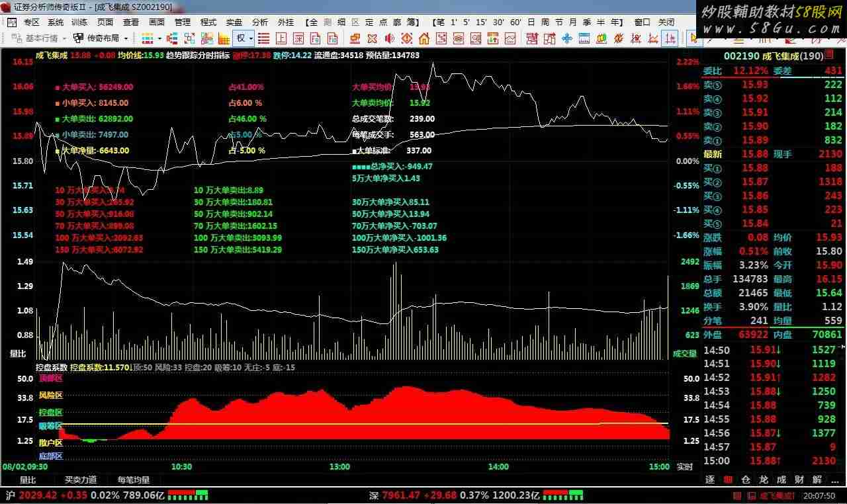Open the 管理 menu
847x504 pixels.
tap(183, 22)
